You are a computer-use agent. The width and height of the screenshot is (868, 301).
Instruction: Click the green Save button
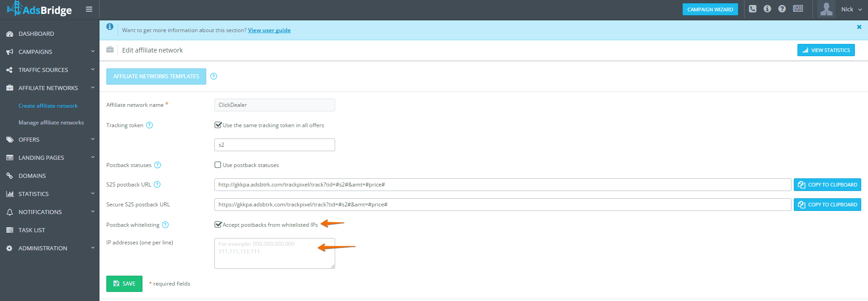pos(124,284)
